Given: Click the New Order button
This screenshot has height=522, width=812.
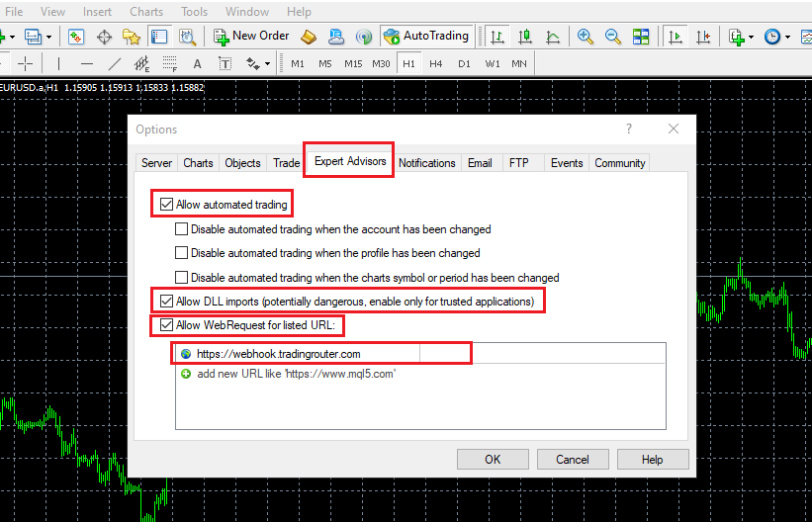Looking at the screenshot, I should [x=251, y=37].
